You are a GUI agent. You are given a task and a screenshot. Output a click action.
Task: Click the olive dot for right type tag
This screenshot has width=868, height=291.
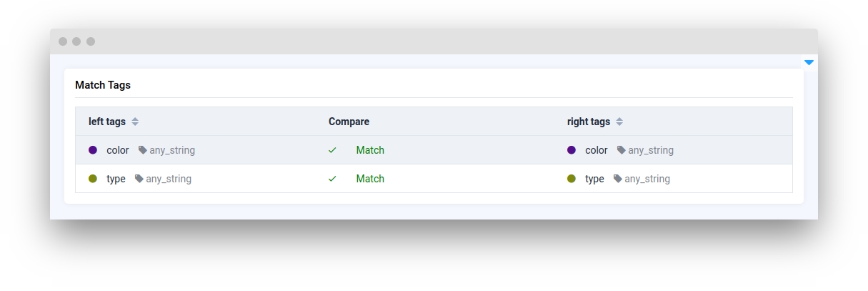point(572,179)
